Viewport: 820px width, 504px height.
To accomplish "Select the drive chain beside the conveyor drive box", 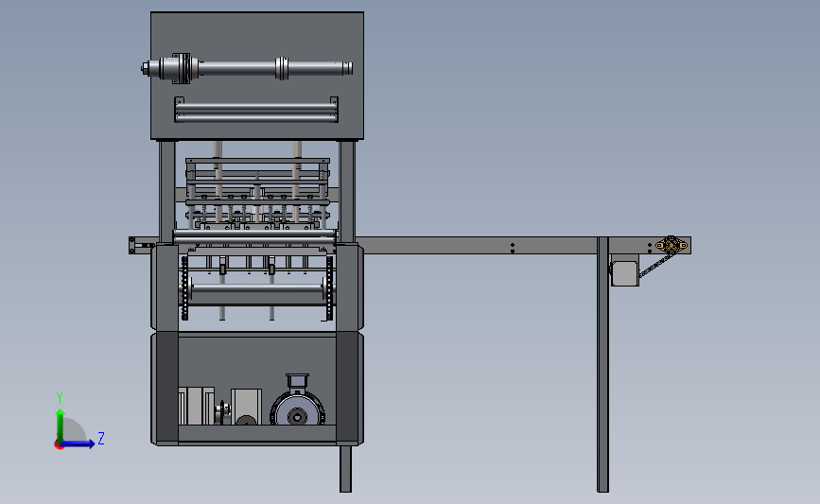I will 655,266.
